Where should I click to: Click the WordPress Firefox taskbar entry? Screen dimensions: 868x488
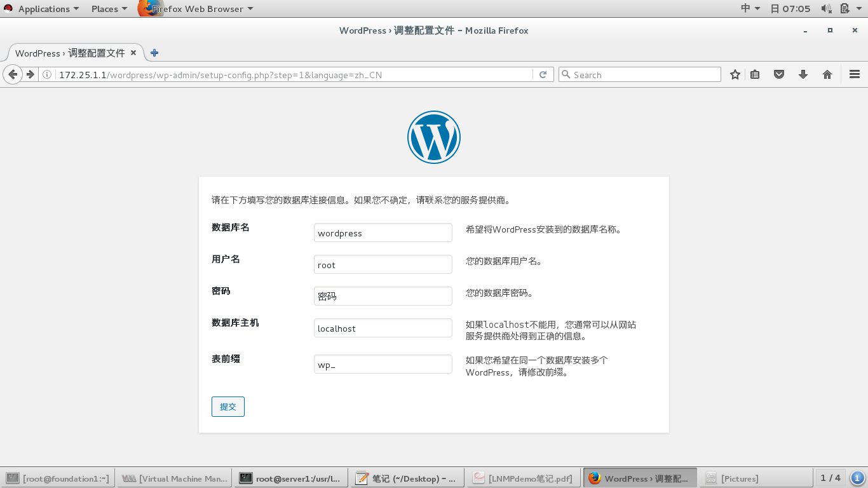point(640,478)
